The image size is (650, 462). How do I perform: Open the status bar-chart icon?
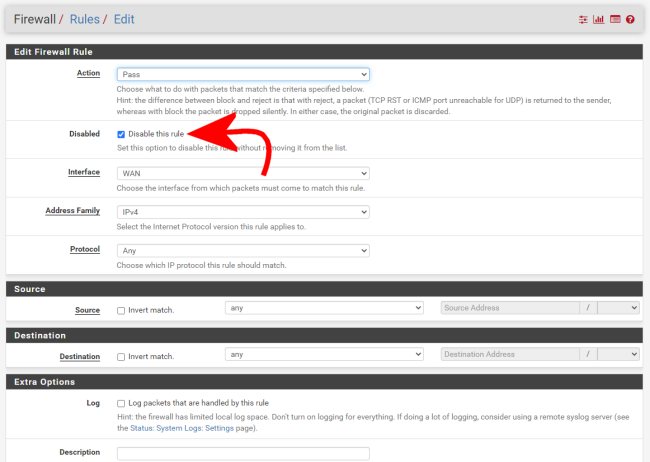pos(598,19)
